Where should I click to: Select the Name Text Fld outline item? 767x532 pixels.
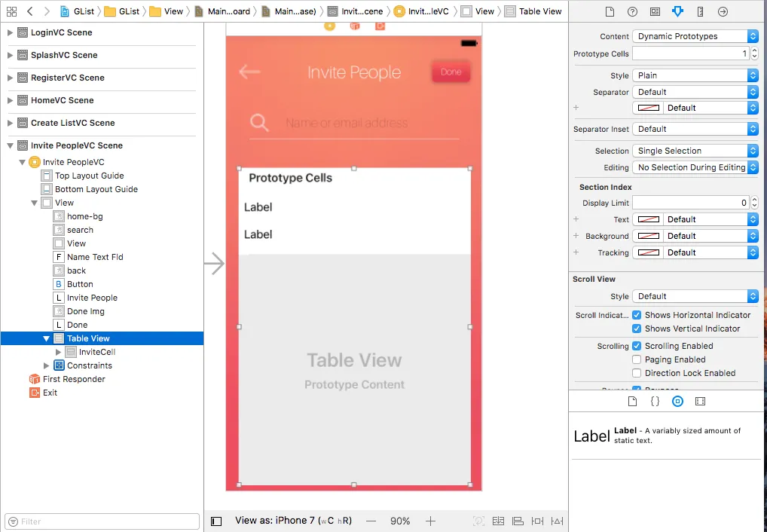click(x=95, y=257)
